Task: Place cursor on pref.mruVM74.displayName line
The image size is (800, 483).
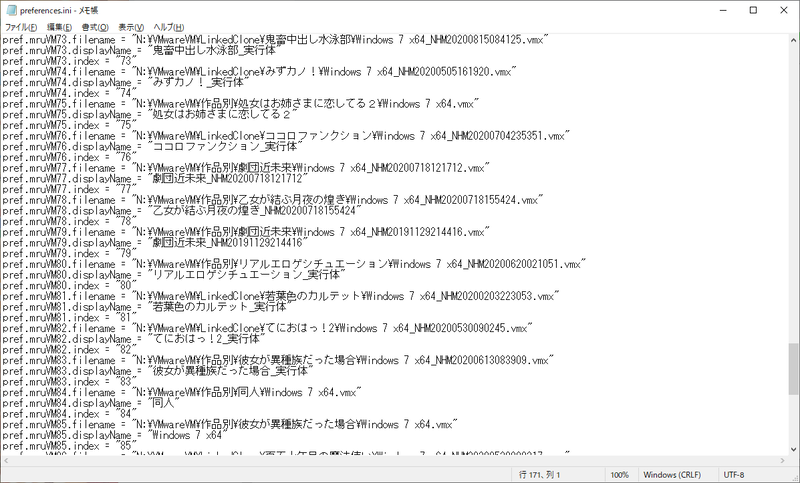Action: 126,83
